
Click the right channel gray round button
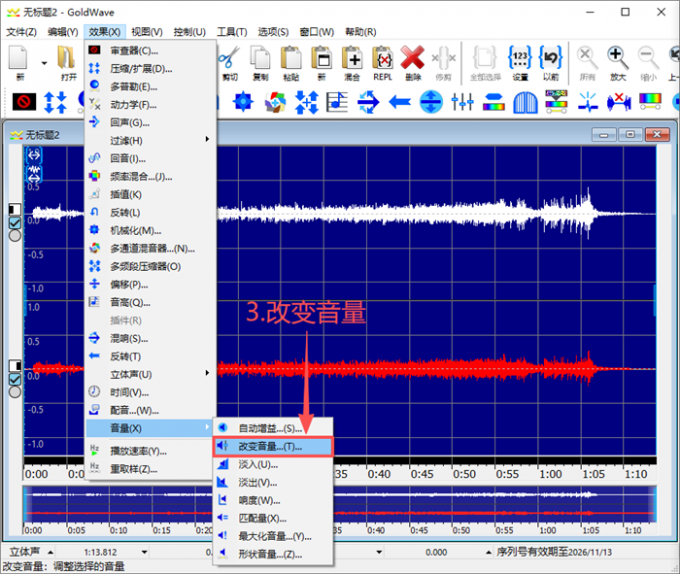pos(15,391)
